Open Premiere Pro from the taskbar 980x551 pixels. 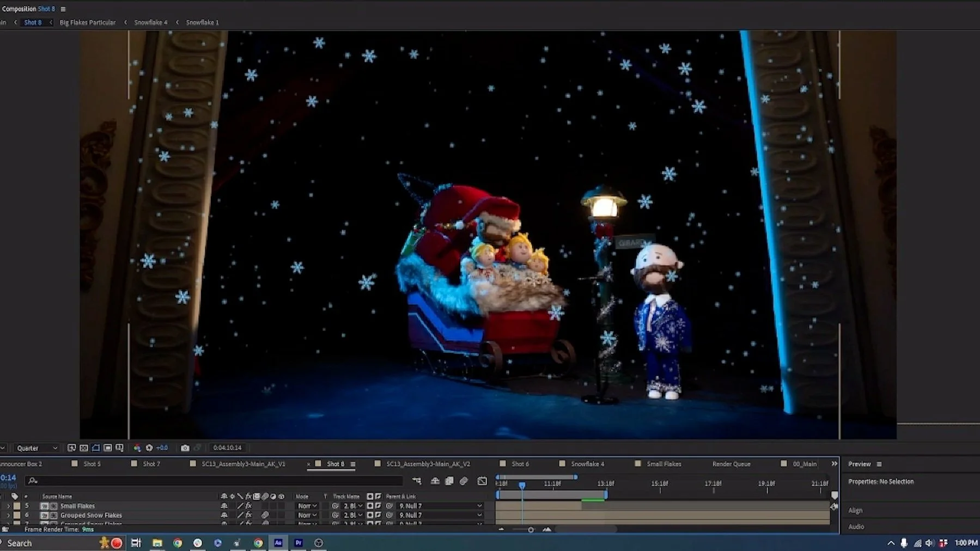(x=299, y=543)
